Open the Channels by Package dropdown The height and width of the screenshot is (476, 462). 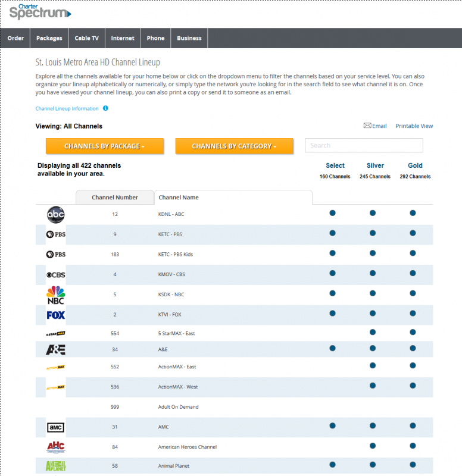(105, 146)
